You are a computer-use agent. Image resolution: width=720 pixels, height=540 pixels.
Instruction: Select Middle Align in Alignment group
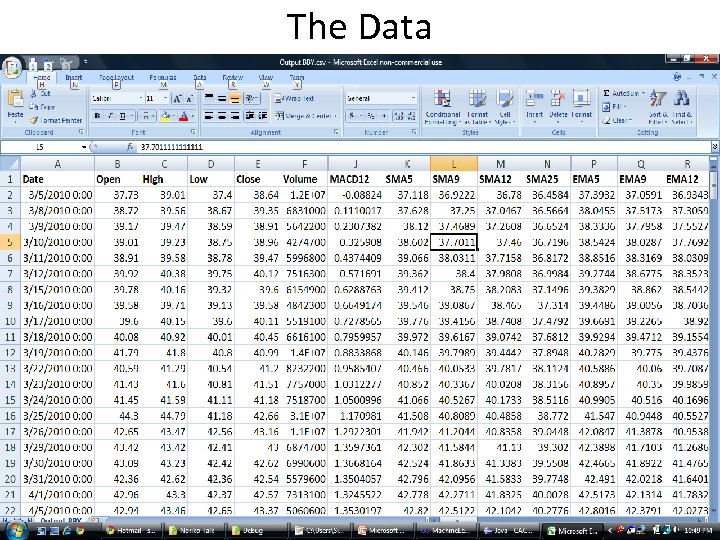222,98
